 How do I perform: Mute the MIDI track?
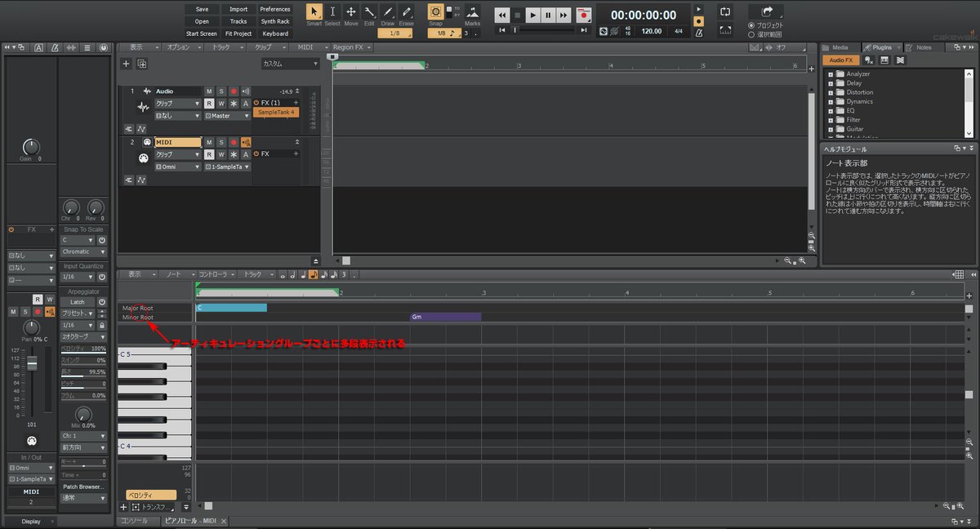[x=209, y=142]
